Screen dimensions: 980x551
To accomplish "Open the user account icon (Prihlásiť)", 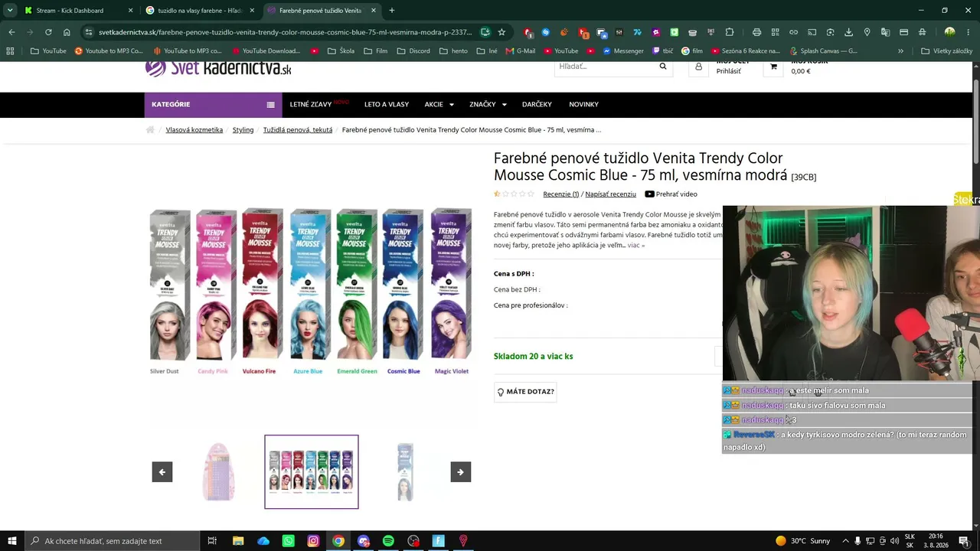I will click(698, 67).
